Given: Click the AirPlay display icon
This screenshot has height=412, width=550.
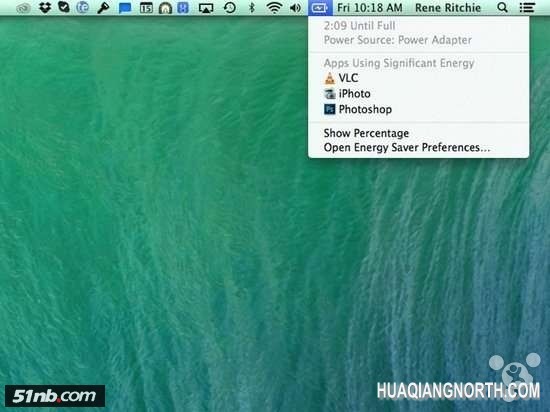Looking at the screenshot, I should (x=206, y=8).
